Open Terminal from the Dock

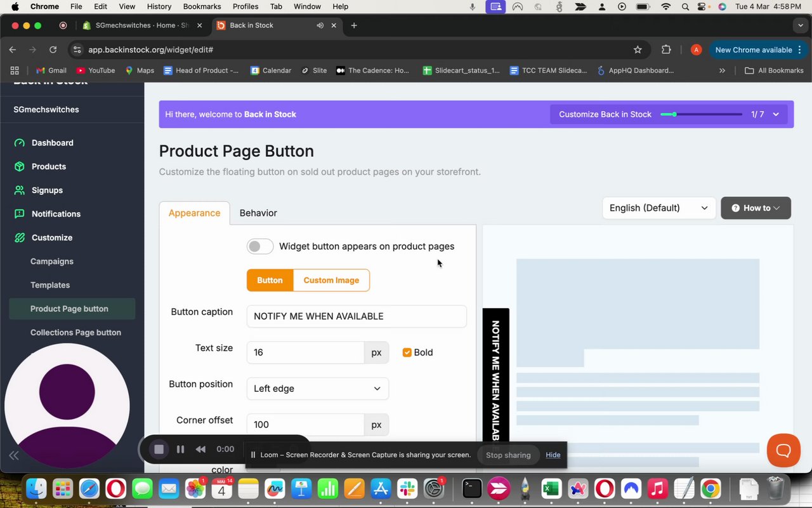472,488
